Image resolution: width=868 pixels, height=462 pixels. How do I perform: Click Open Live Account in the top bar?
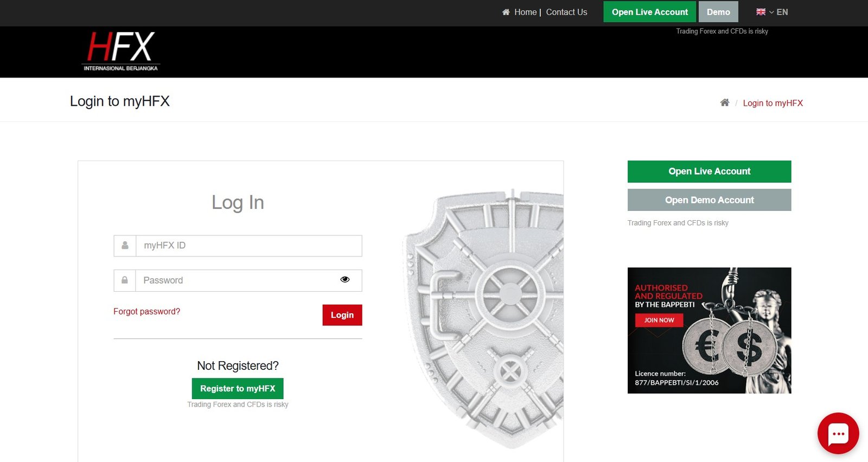[649, 12]
